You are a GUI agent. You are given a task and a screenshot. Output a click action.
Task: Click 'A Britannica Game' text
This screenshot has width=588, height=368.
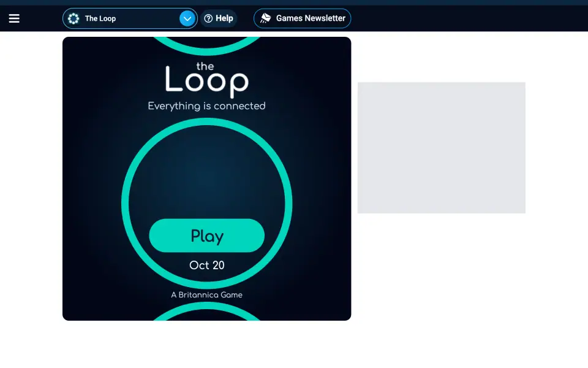206,295
